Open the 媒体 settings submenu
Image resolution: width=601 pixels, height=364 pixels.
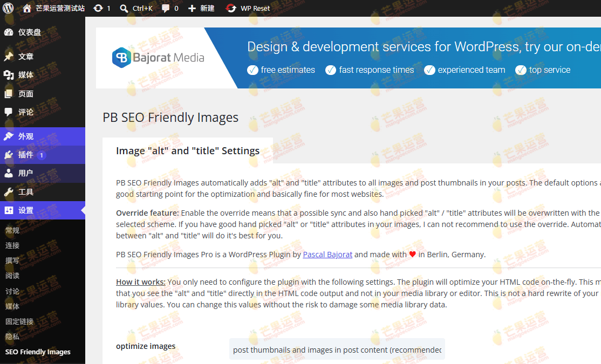[x=12, y=306]
